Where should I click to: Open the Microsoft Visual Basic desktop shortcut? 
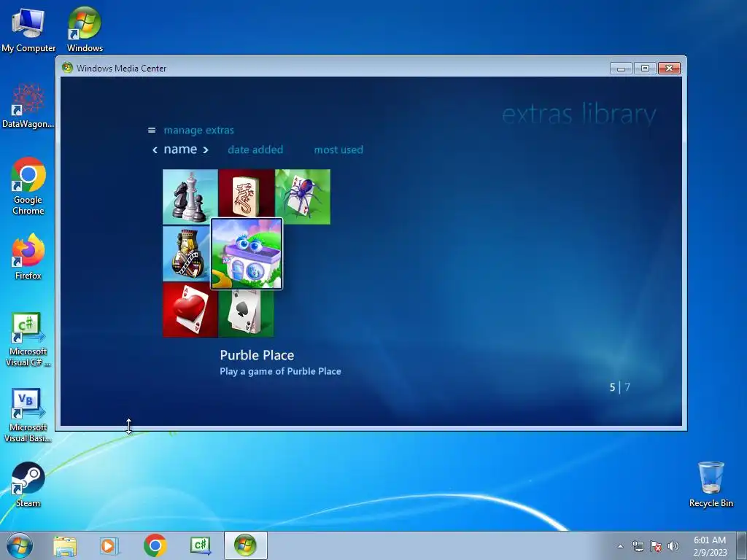click(x=28, y=415)
